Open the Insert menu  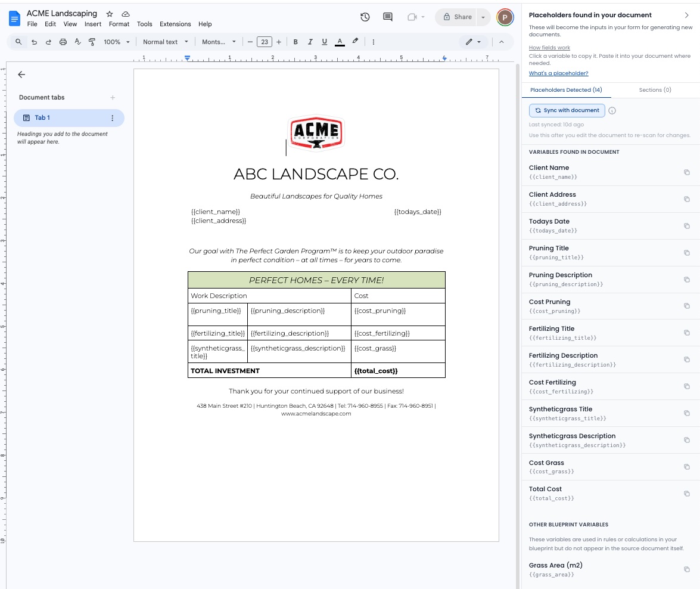[93, 24]
